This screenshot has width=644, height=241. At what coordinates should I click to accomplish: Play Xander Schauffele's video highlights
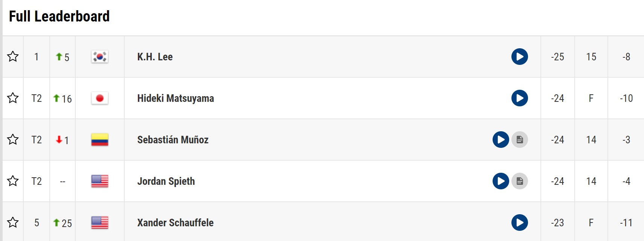click(x=519, y=223)
